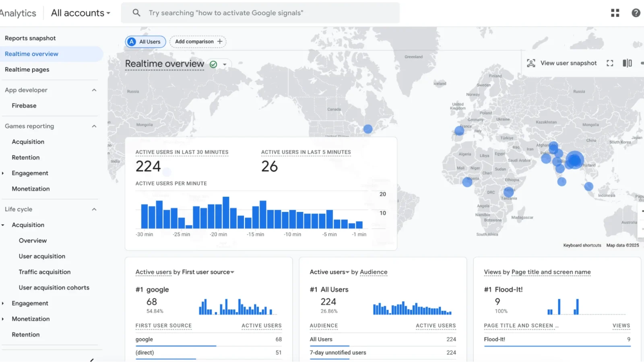Click the comparison panels icon near fullscreen
644x362 pixels.
point(626,63)
